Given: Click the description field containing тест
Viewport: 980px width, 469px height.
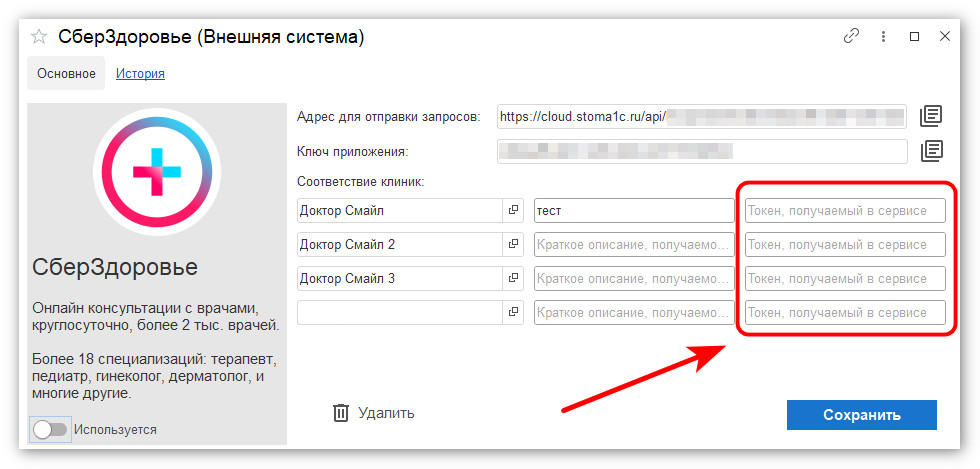Looking at the screenshot, I should [x=634, y=211].
